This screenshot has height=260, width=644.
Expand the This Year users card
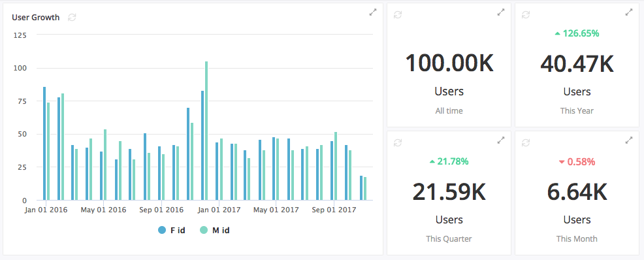(629, 12)
